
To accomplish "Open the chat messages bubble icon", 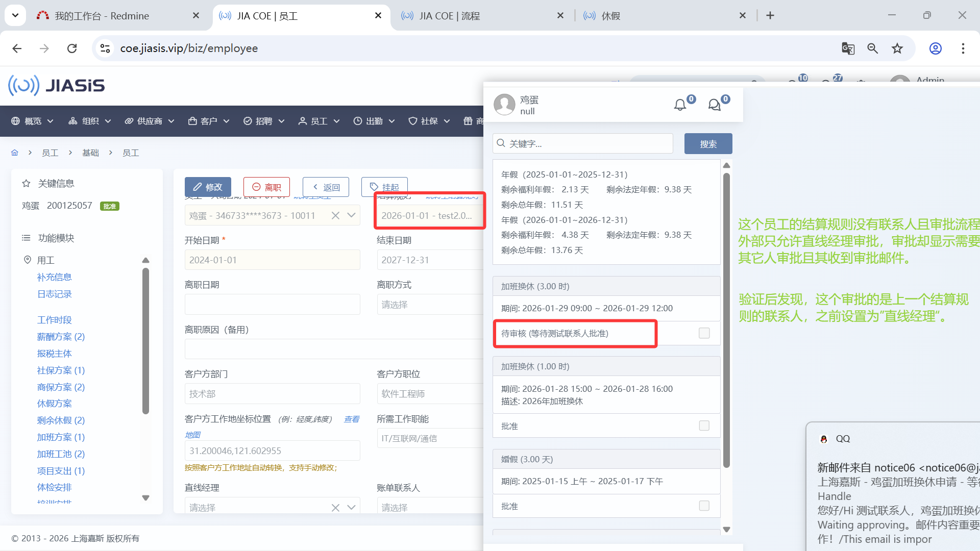I will [714, 105].
